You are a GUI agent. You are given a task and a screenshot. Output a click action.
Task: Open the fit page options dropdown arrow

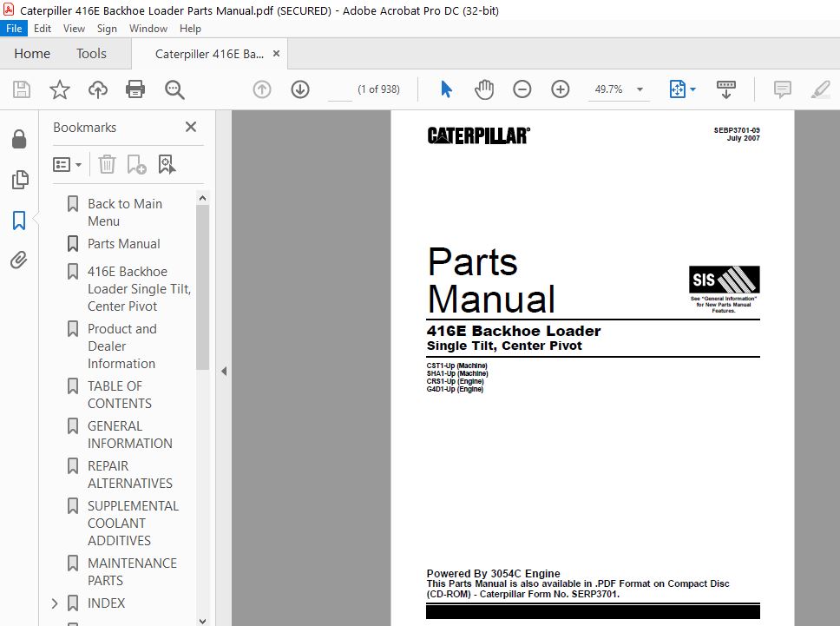tap(692, 89)
